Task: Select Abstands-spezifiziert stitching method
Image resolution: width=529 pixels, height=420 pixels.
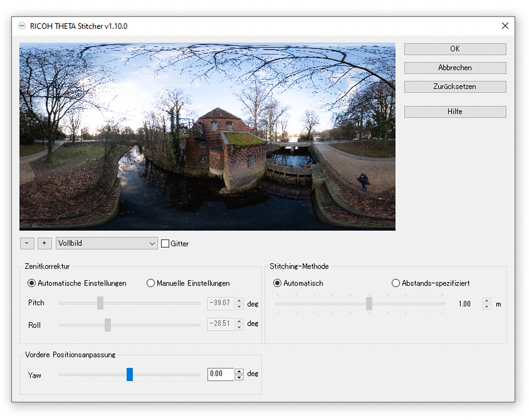Action: pos(395,283)
